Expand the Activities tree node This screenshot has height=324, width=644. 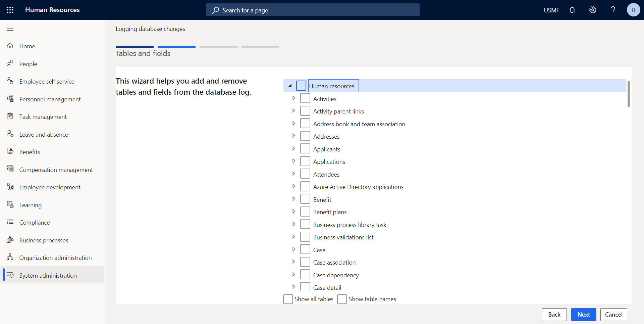(x=294, y=98)
